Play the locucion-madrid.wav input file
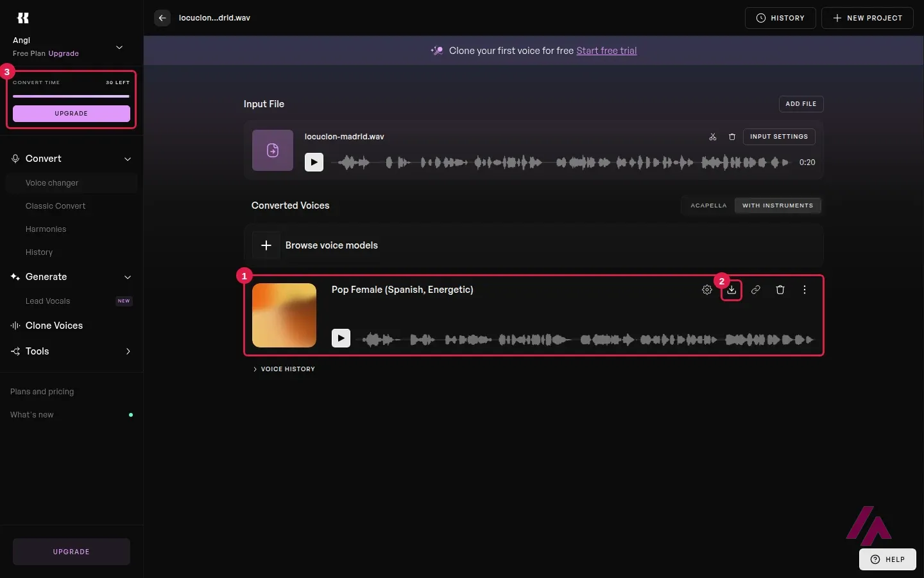 tap(314, 162)
